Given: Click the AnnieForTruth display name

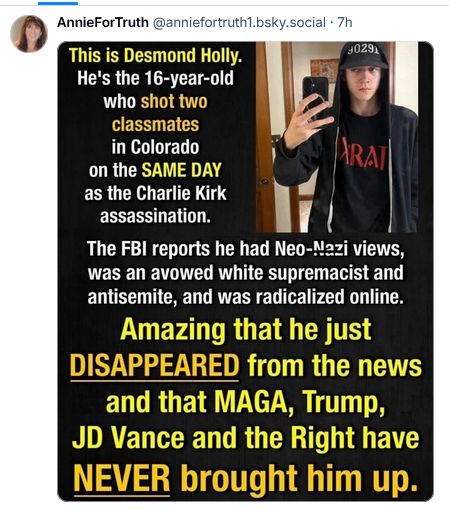Looking at the screenshot, I should (103, 23).
